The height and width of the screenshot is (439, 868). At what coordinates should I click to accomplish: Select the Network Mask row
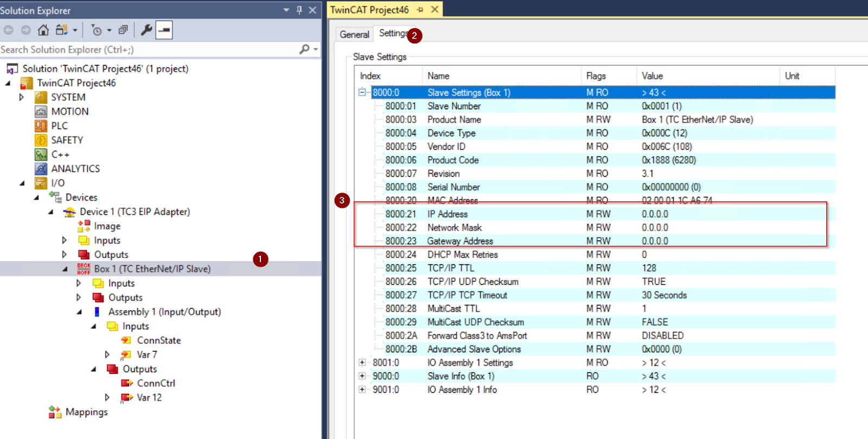coord(595,227)
